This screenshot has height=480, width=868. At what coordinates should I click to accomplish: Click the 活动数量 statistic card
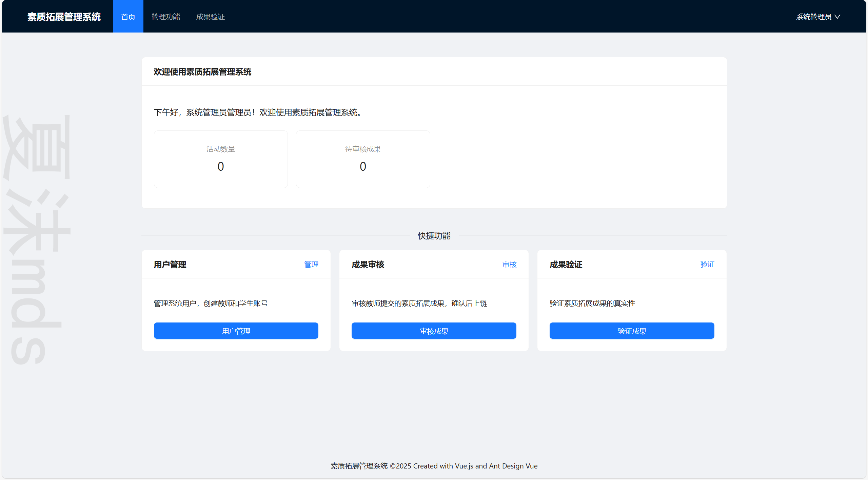(x=221, y=159)
